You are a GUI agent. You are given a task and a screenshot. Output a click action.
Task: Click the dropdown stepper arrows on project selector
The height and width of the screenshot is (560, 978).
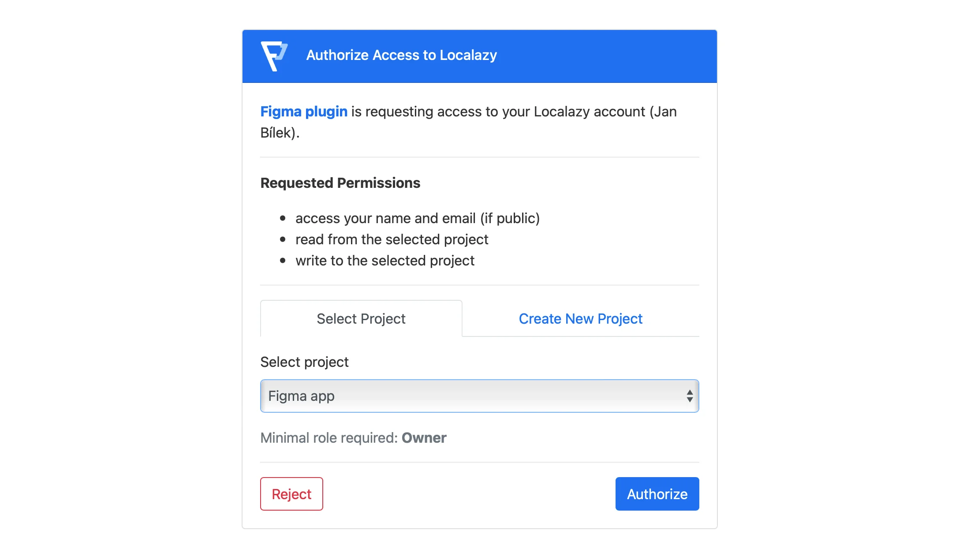click(689, 396)
